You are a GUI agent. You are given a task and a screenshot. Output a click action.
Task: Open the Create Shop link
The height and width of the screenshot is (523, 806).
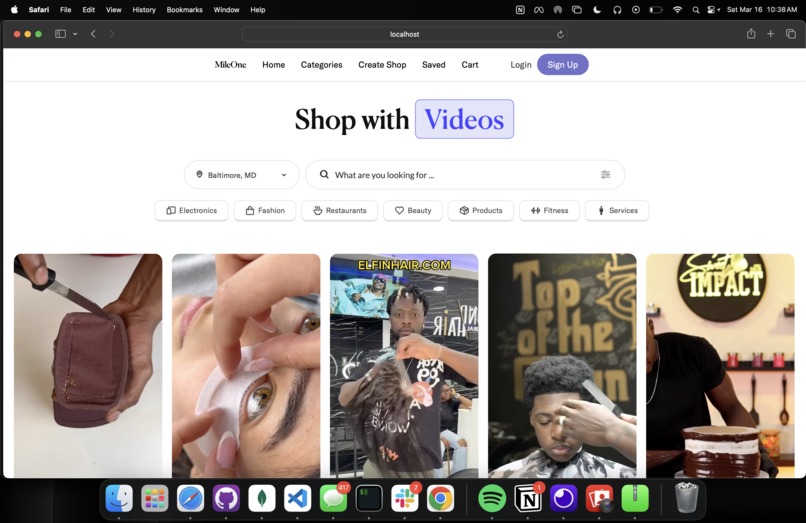point(382,65)
